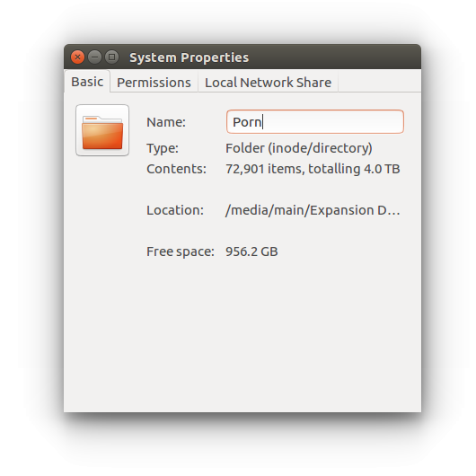
Task: Click the Contents: label
Action: click(x=176, y=169)
